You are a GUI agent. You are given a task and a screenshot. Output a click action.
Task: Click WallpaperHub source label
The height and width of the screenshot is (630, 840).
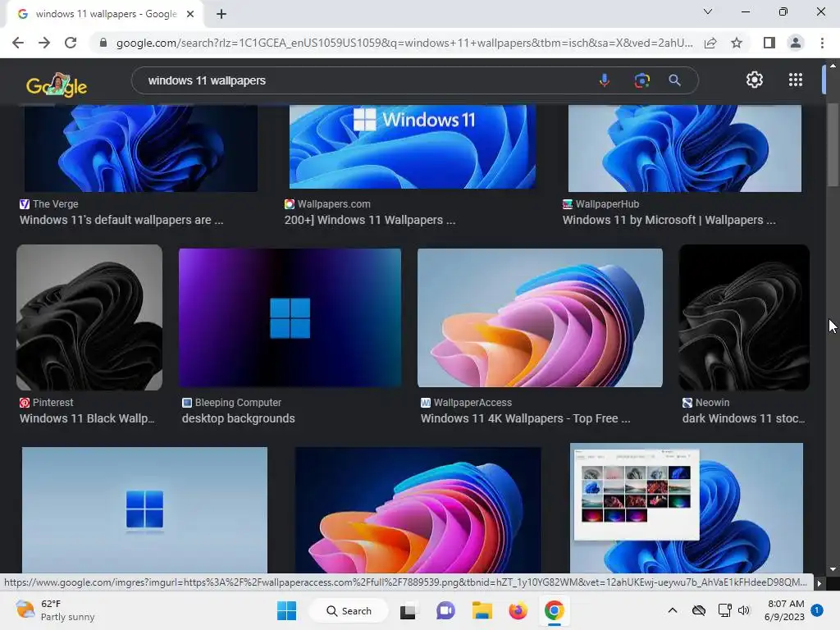pyautogui.click(x=607, y=204)
